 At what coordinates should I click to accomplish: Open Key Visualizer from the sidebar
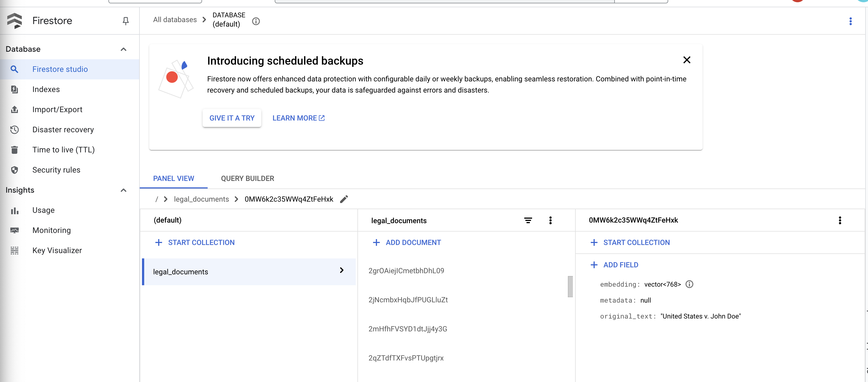click(x=57, y=250)
